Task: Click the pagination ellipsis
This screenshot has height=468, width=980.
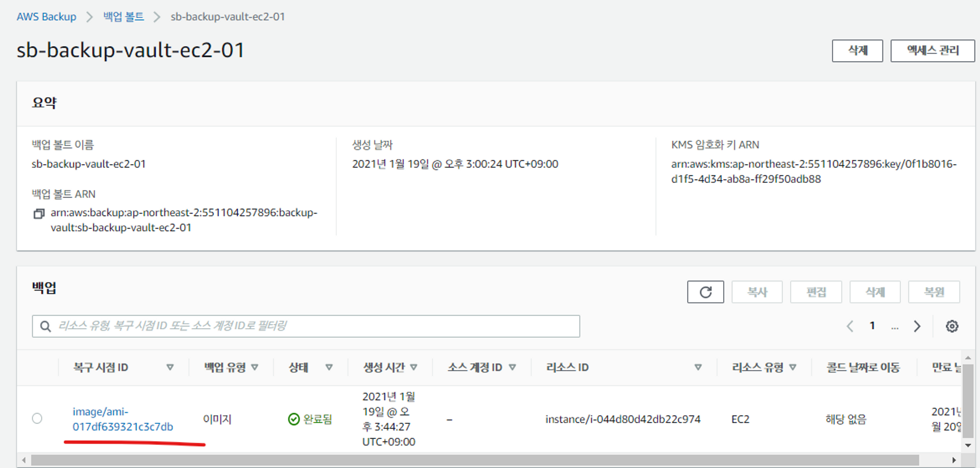Action: (895, 327)
